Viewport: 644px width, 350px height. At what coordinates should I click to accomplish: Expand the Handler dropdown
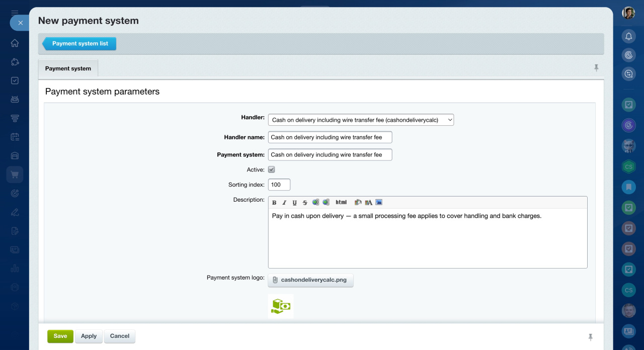pyautogui.click(x=361, y=120)
